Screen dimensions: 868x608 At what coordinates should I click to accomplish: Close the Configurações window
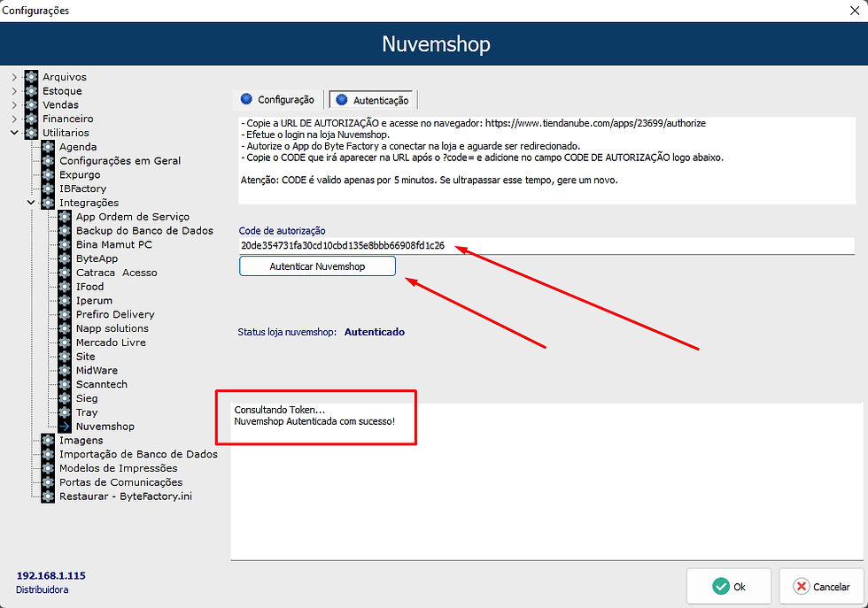pos(854,11)
